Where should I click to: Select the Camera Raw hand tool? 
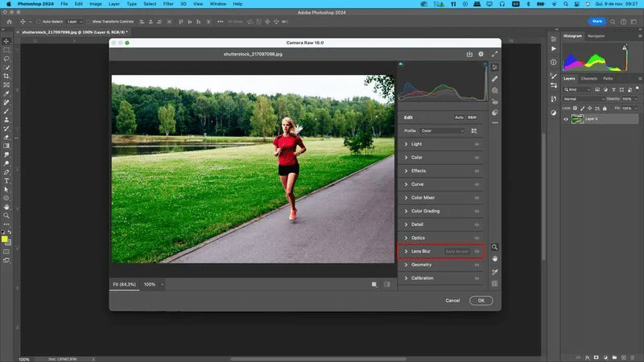click(494, 259)
